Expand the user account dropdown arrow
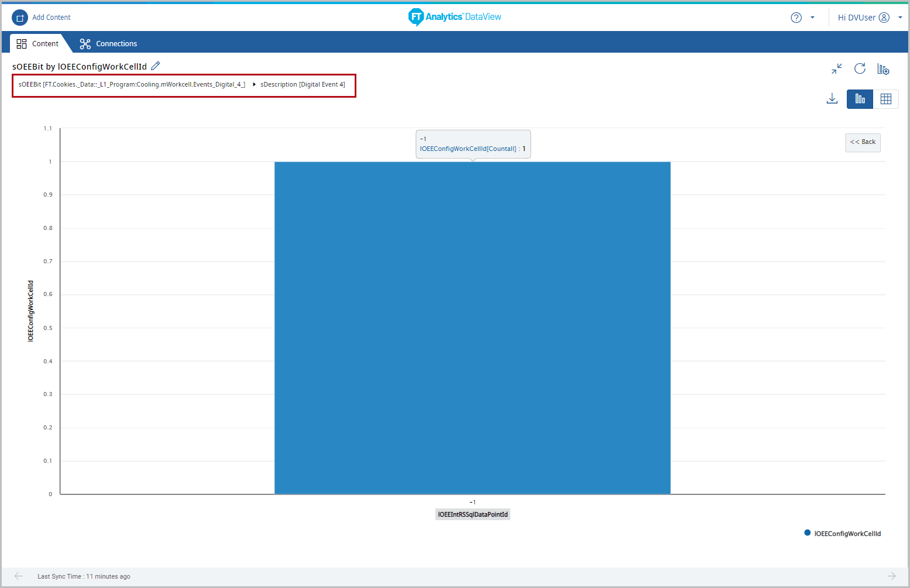This screenshot has width=910, height=588. click(x=900, y=18)
